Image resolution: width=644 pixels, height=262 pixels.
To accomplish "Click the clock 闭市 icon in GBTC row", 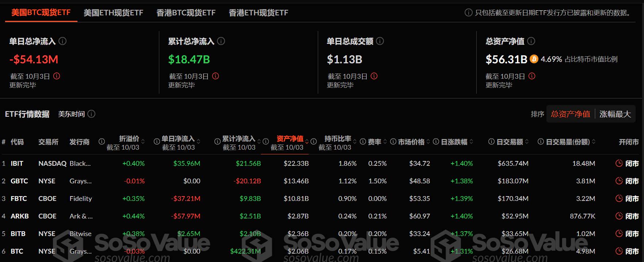I will (x=619, y=181).
